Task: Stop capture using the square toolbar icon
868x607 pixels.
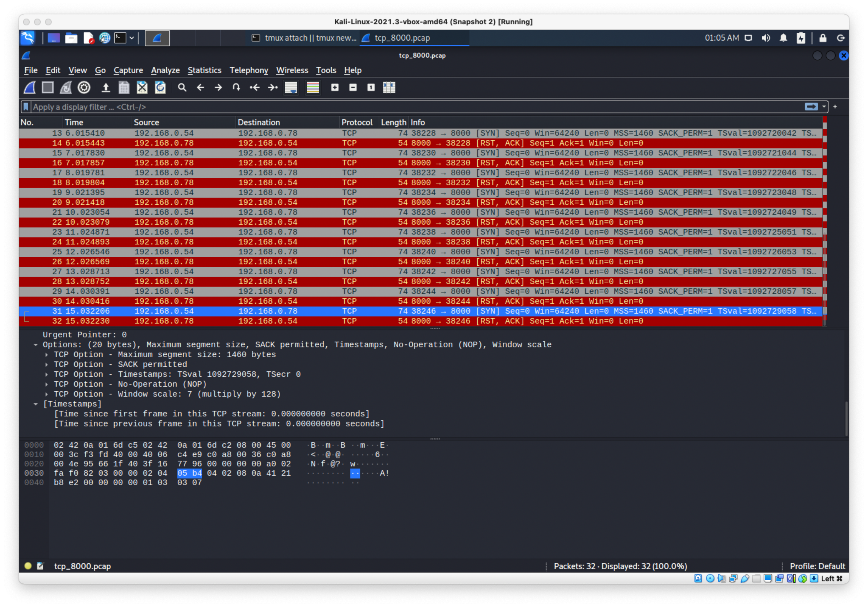Action: (48, 88)
